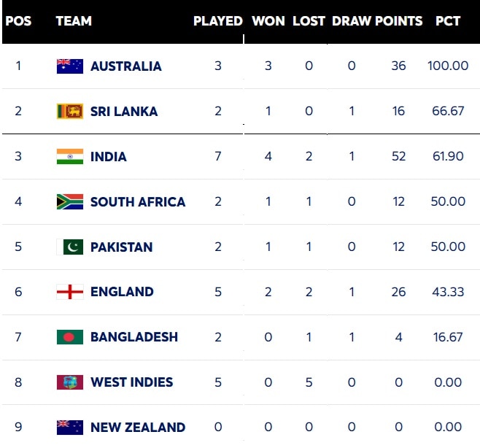This screenshot has height=448, width=480.
Task: Click the PLAYED column header
Action: click(x=217, y=21)
